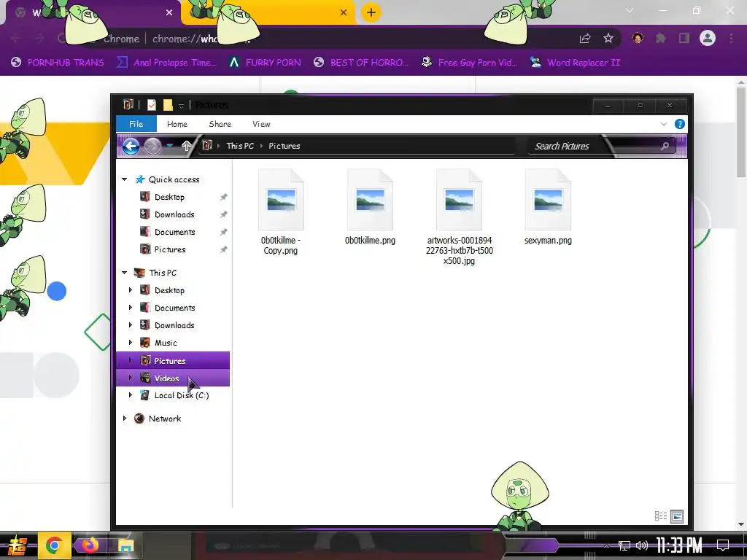Collapse the Quick access tree
747x560 pixels.
124,179
